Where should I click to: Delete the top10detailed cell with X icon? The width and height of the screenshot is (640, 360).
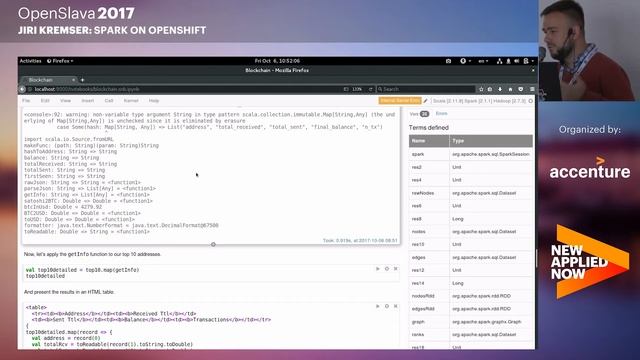click(396, 269)
